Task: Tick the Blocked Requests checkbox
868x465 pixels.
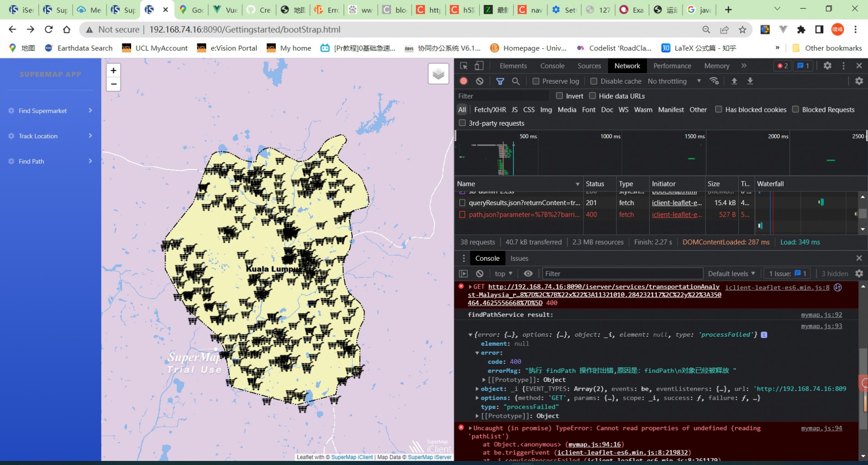Action: (x=795, y=109)
